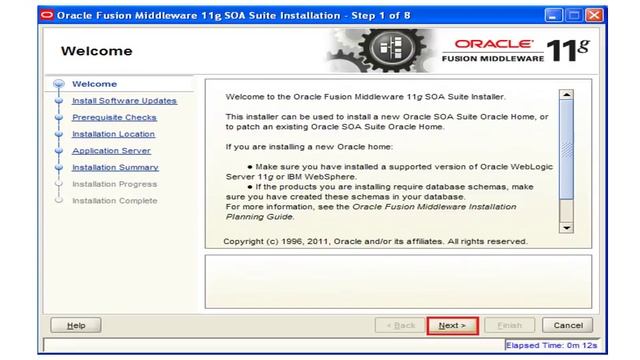The image size is (640, 360).
Task: Click the welcome text scrollbar thumb
Action: click(x=566, y=150)
